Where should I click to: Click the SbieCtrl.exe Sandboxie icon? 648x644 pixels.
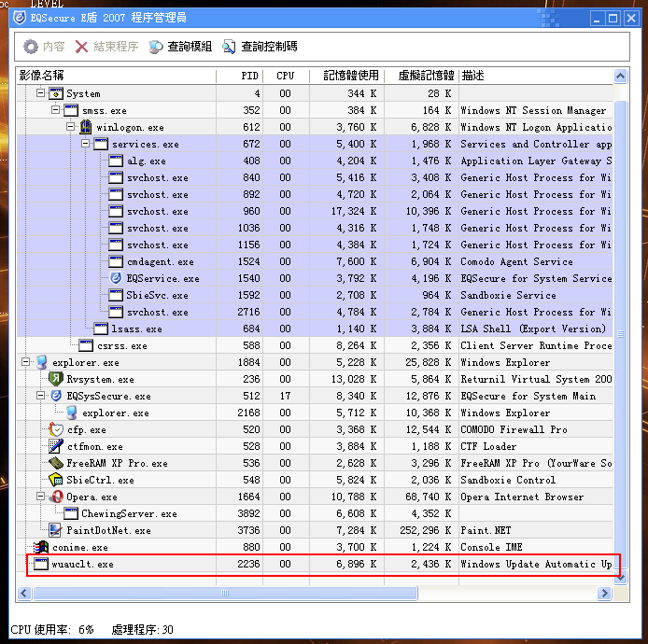click(x=56, y=480)
